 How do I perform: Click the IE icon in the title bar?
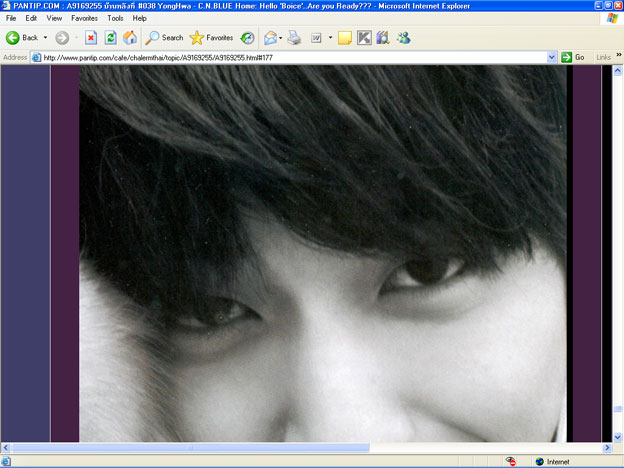coord(6,6)
